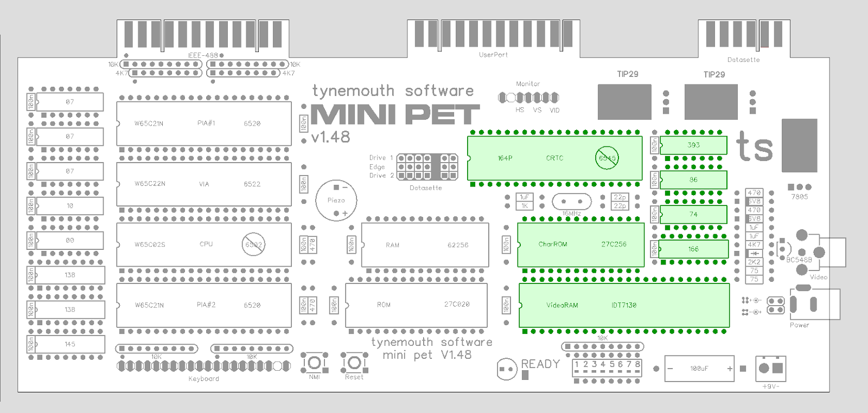Click the Video jack outline

pyautogui.click(x=820, y=252)
